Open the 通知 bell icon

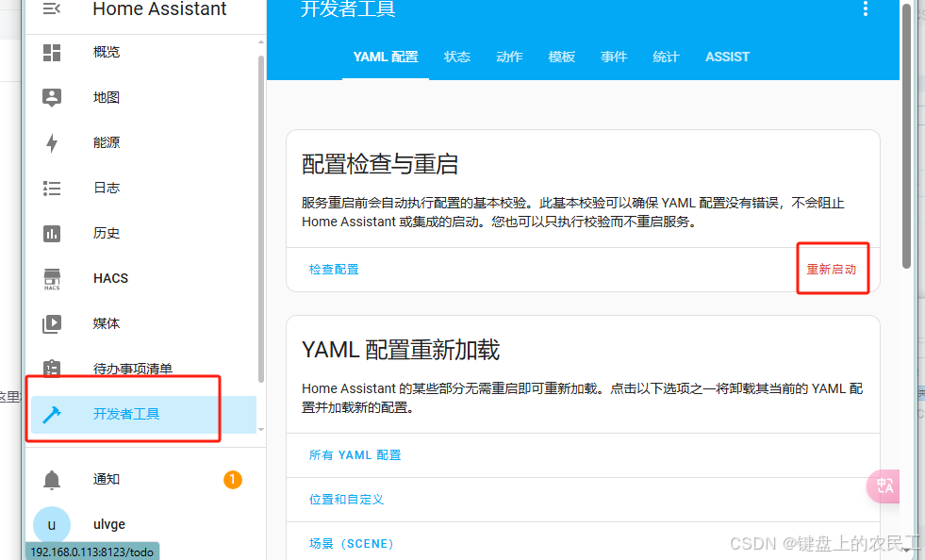pyautogui.click(x=52, y=480)
